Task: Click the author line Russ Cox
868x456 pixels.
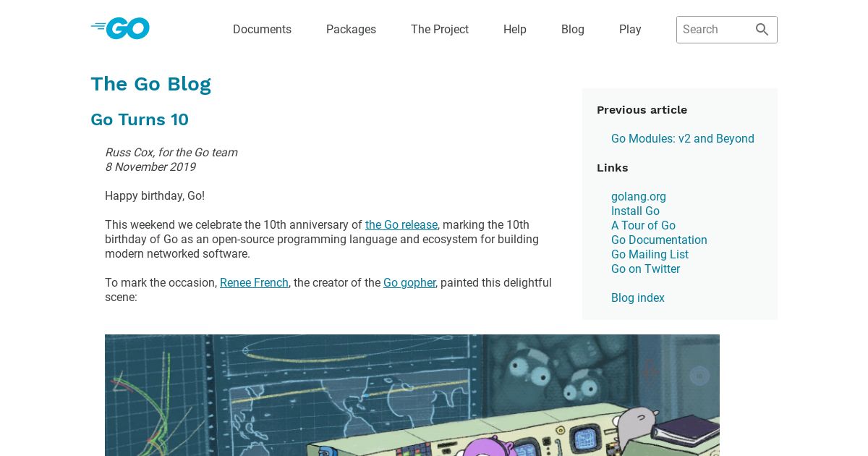Action: 171,153
